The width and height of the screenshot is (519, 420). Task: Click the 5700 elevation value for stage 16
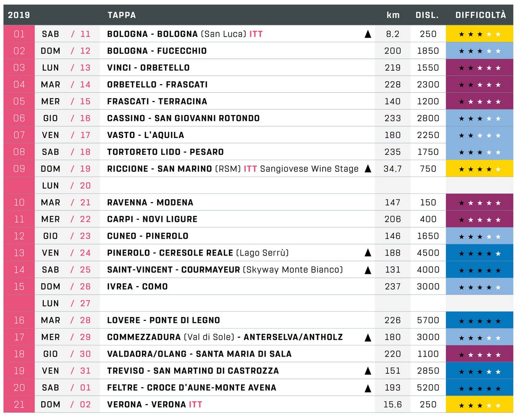[x=428, y=320]
